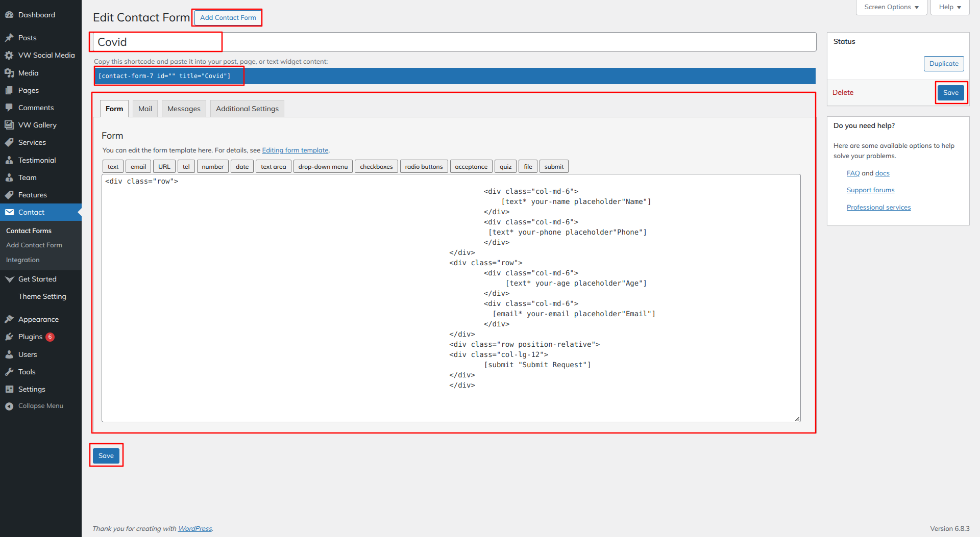Open Comments using the speech bubble icon
Viewport: 980px width, 537px height.
tap(9, 108)
